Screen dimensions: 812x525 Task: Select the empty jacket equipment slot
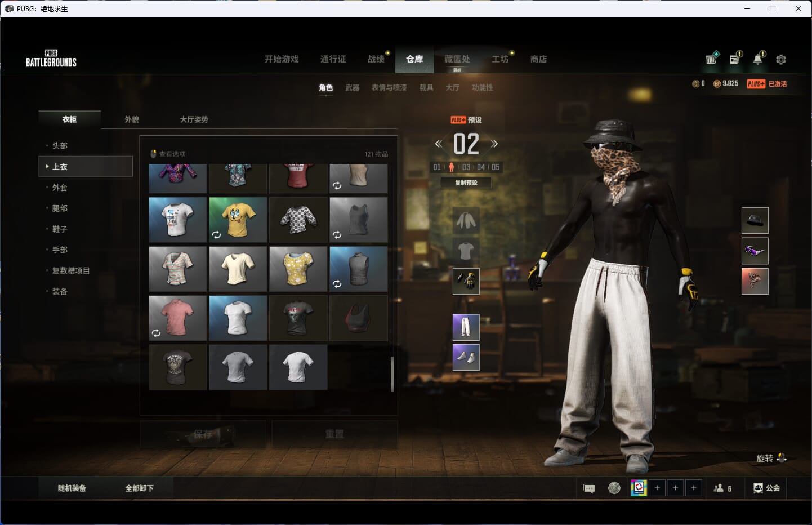[x=466, y=220]
